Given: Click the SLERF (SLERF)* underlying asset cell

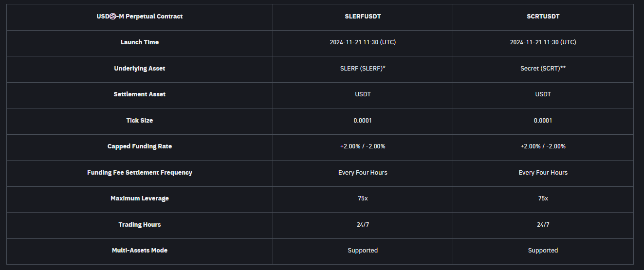Looking at the screenshot, I should click(363, 69).
